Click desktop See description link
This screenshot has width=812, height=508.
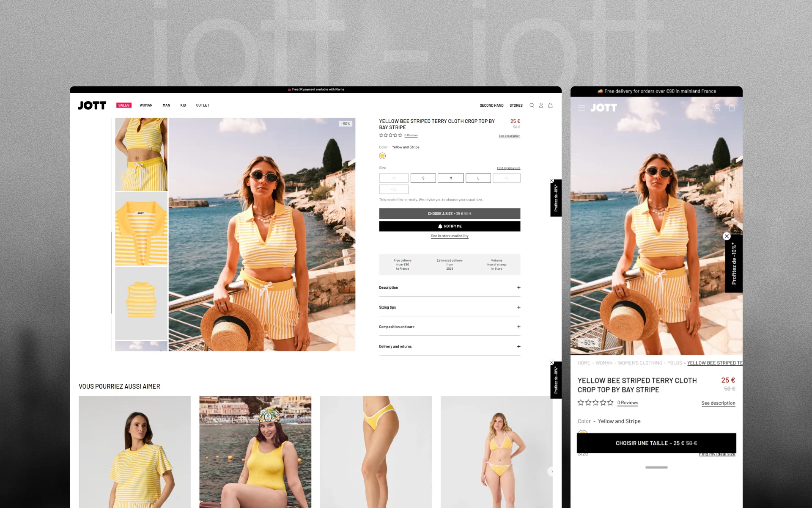tap(509, 136)
